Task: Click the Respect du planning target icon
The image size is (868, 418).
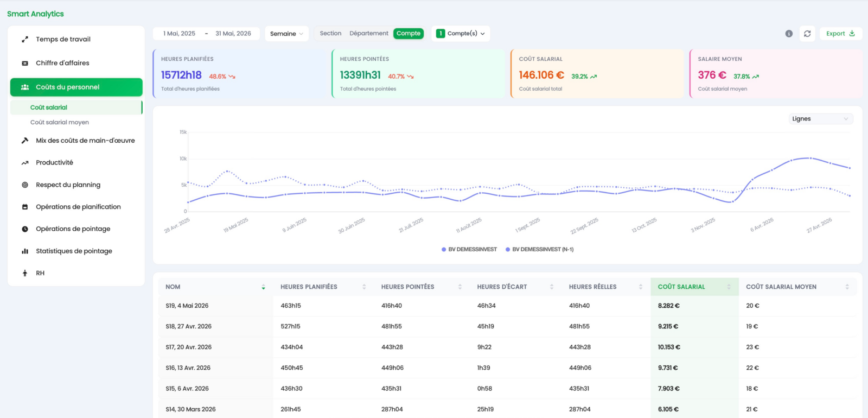Action: (x=25, y=185)
